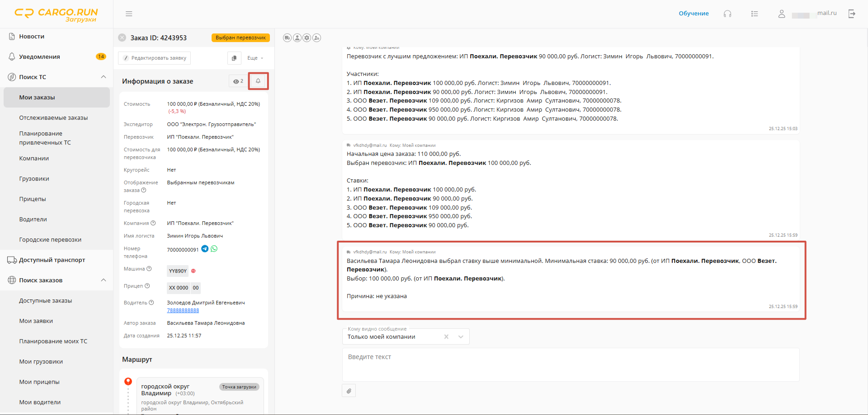Open the message visibility dropdown arrow
The width and height of the screenshot is (868, 415).
click(461, 337)
